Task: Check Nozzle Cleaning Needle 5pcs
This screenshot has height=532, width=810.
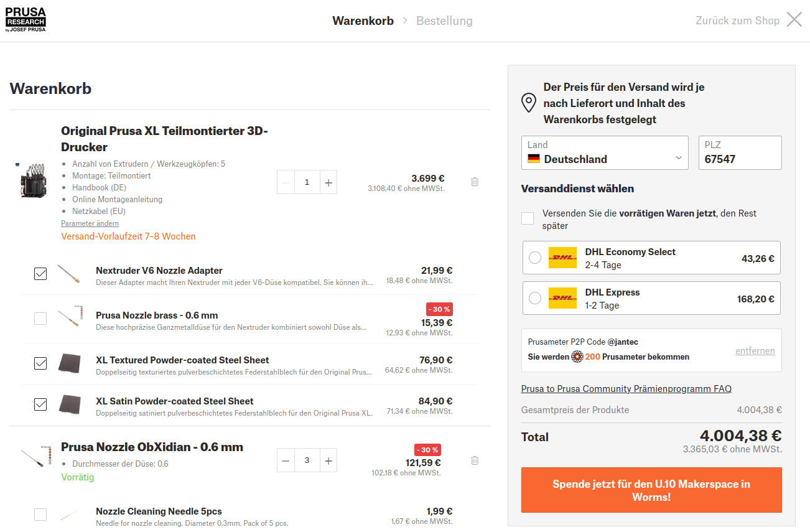Action: click(40, 515)
